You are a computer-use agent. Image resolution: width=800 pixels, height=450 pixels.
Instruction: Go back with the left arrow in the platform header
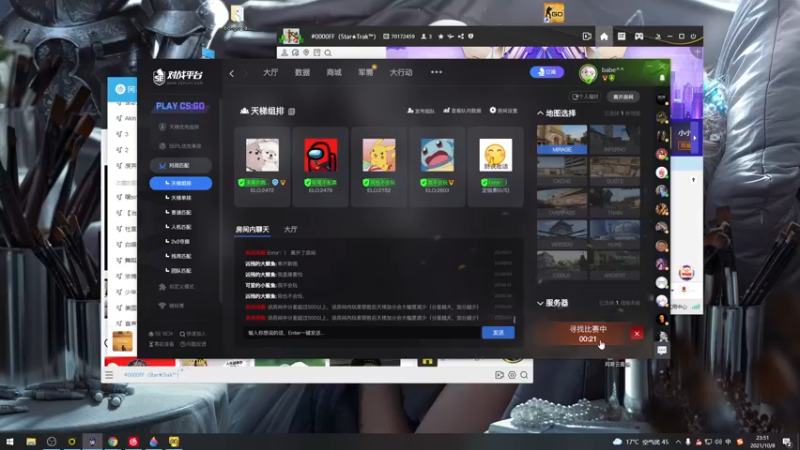[x=232, y=73]
